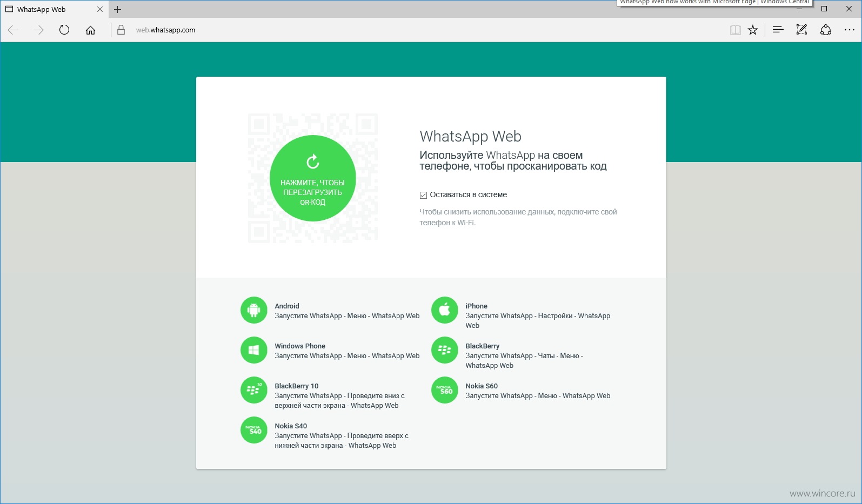Click the Apple iPhone icon
The height and width of the screenshot is (504, 862).
tap(445, 310)
